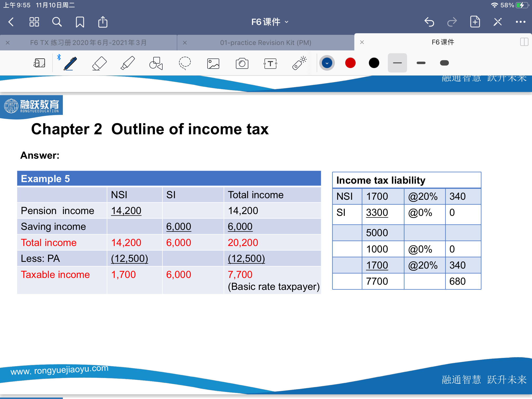
Task: Select the laser pointer tool
Action: pyautogui.click(x=299, y=63)
